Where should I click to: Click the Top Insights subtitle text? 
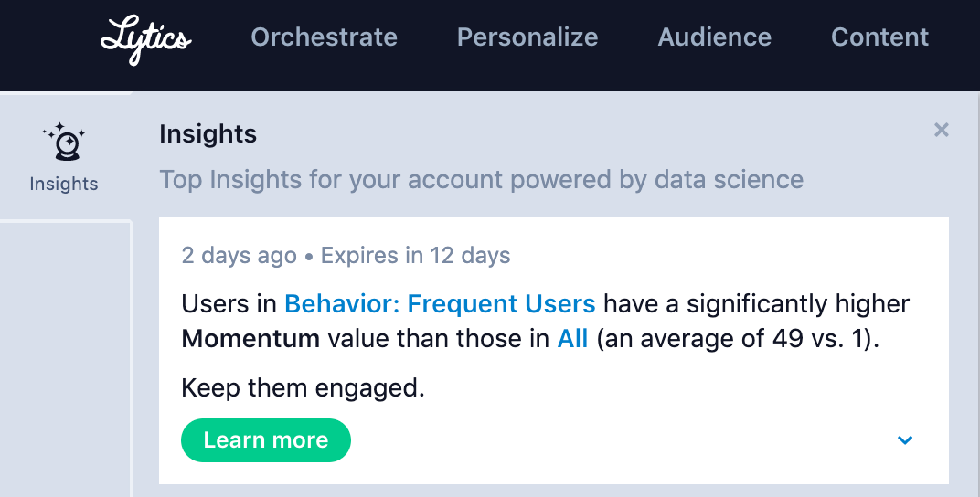coord(481,179)
